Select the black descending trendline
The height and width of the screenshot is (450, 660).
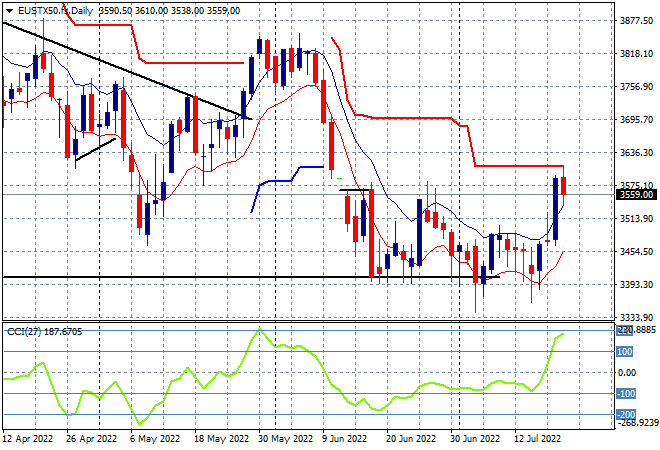click(126, 70)
